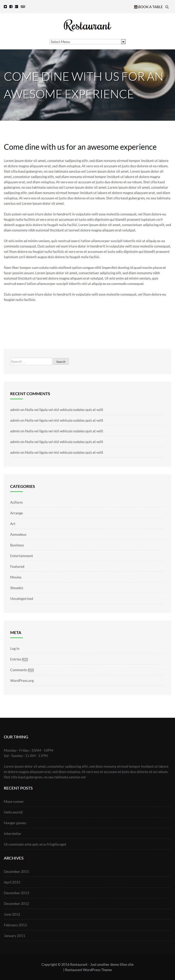Click the Search button in sidebar
175x980 pixels.
point(61,361)
